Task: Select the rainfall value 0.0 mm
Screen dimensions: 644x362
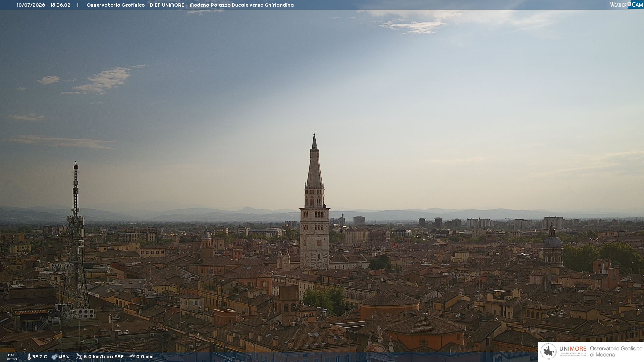Action: pos(145,357)
